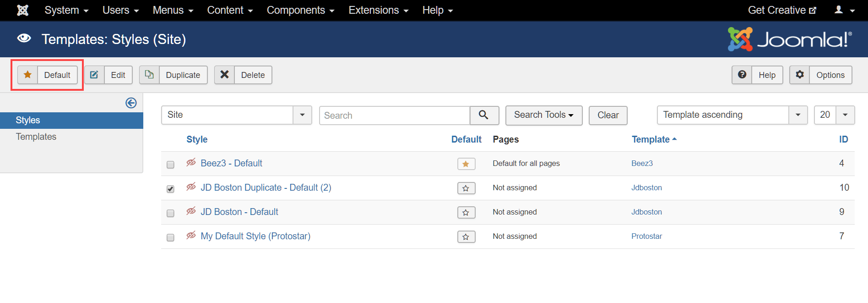Screen dimensions: 868x303
Task: Open the Get Creative site link
Action: coord(782,10)
